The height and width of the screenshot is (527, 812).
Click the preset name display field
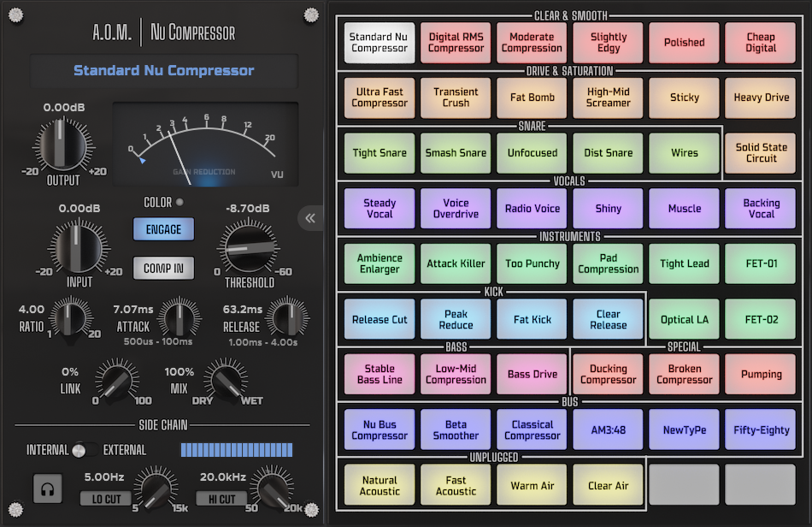click(x=163, y=70)
